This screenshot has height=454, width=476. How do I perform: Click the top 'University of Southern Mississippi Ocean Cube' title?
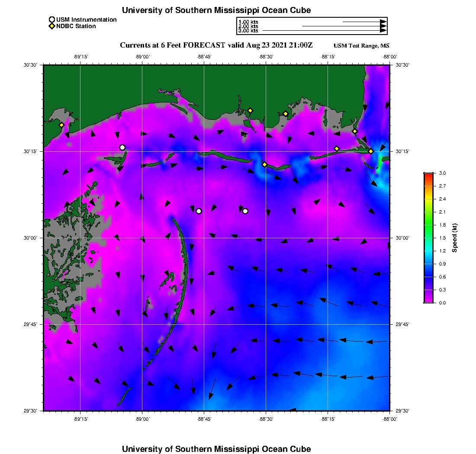216,10
